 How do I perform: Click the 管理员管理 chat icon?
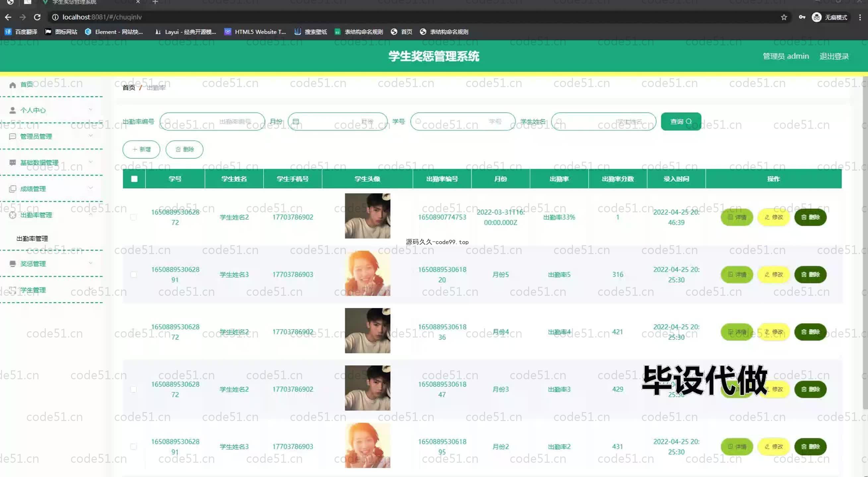(x=13, y=137)
